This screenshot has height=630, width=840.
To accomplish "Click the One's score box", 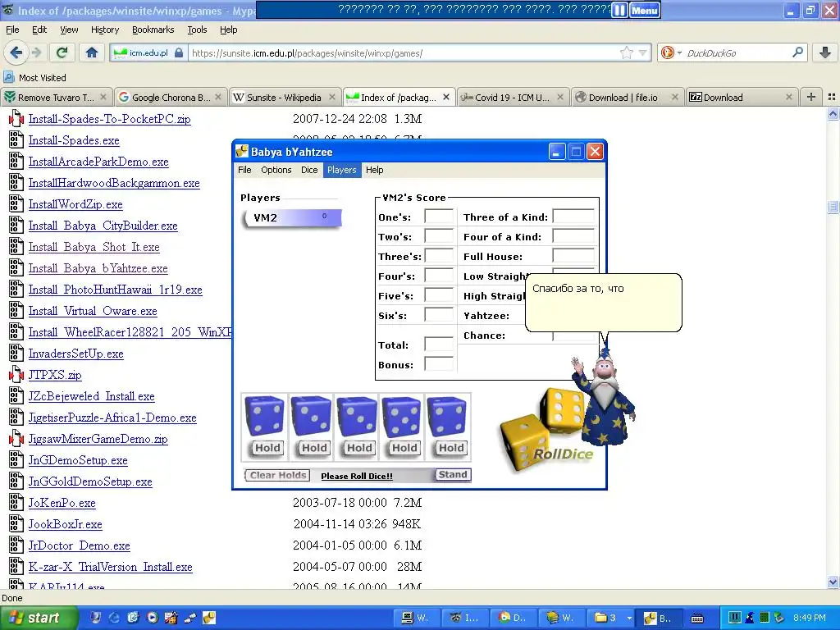I will 439,217.
